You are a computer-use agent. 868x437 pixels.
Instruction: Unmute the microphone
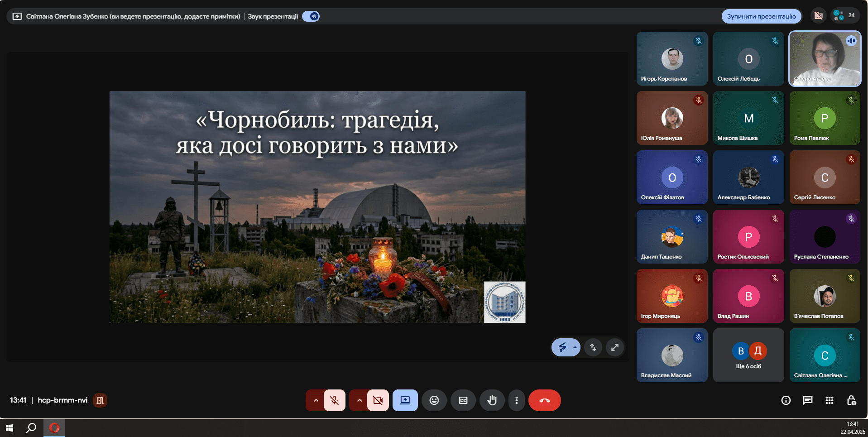coord(335,400)
